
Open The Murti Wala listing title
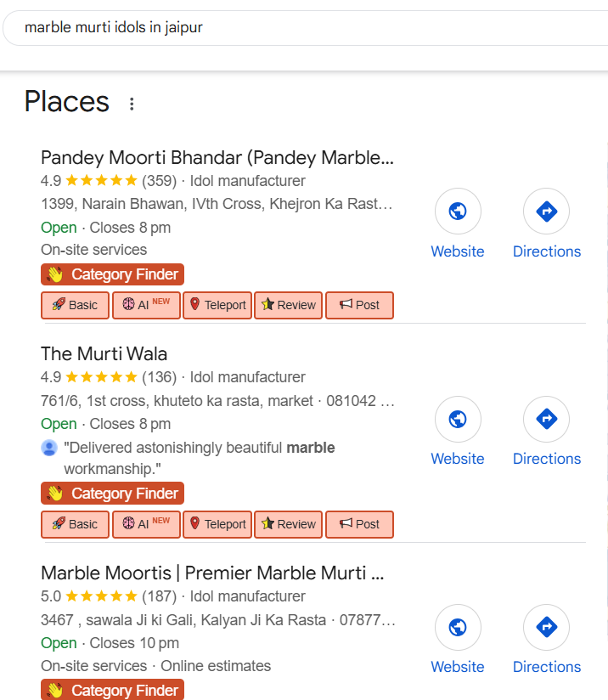104,353
